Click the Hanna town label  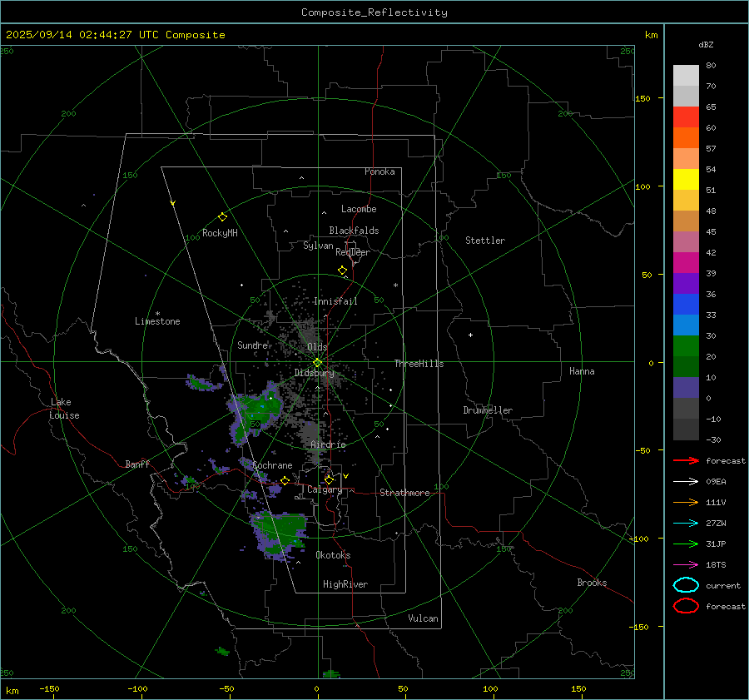(582, 371)
